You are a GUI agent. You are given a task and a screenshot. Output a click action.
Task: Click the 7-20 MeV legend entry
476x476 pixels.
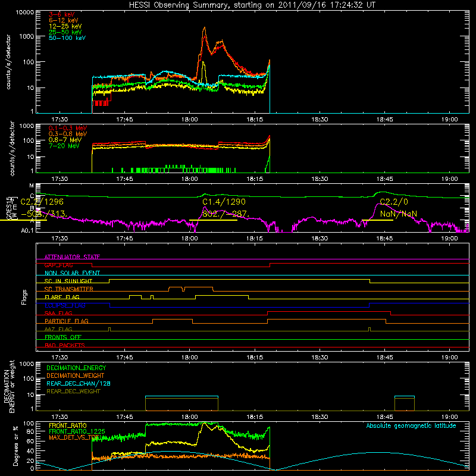pyautogui.click(x=64, y=146)
